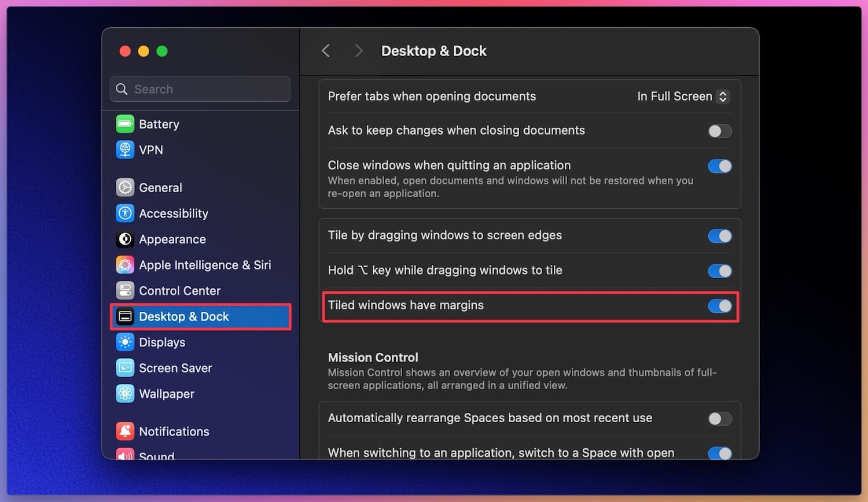868x502 pixels.
Task: Enable 'Ask to keep changes when closing documents'
Action: coord(720,131)
